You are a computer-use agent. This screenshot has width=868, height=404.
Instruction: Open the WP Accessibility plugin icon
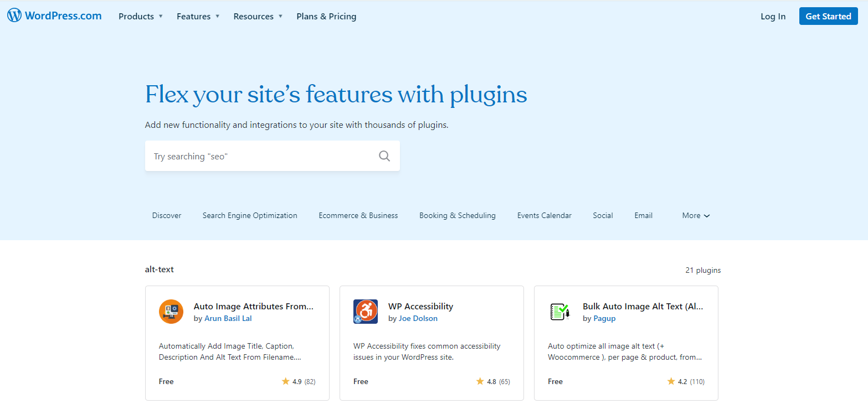coord(366,312)
